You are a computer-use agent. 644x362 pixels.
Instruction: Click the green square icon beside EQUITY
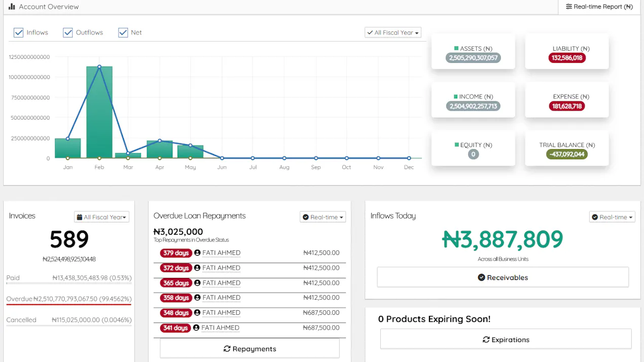(x=457, y=144)
